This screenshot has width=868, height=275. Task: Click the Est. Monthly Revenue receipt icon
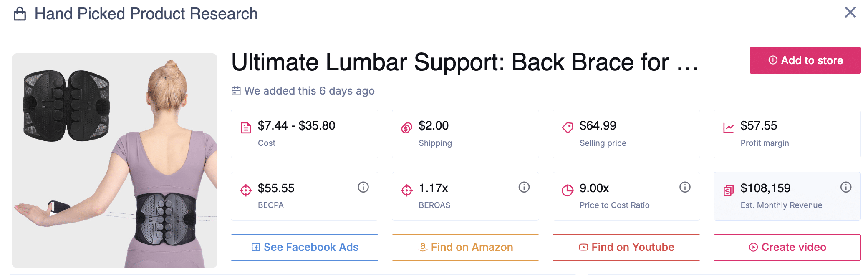click(728, 190)
